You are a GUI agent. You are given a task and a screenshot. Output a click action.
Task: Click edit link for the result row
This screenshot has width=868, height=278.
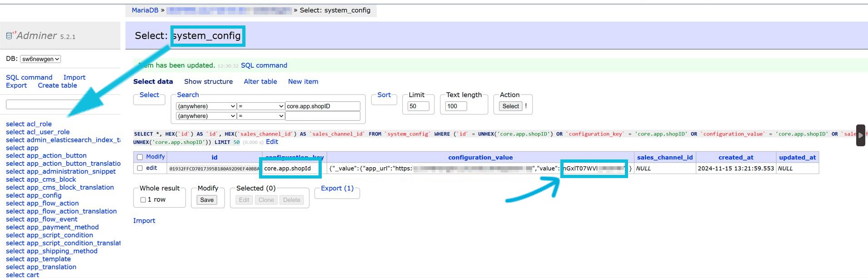point(151,168)
